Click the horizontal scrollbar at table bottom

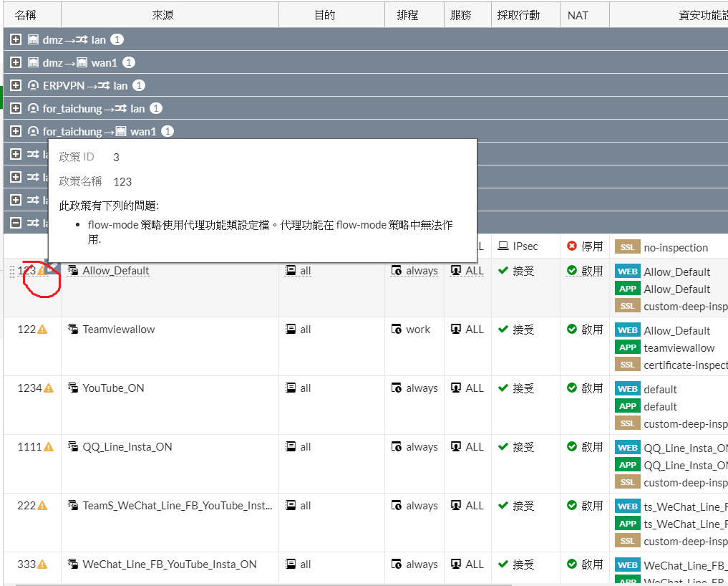(x=263, y=585)
